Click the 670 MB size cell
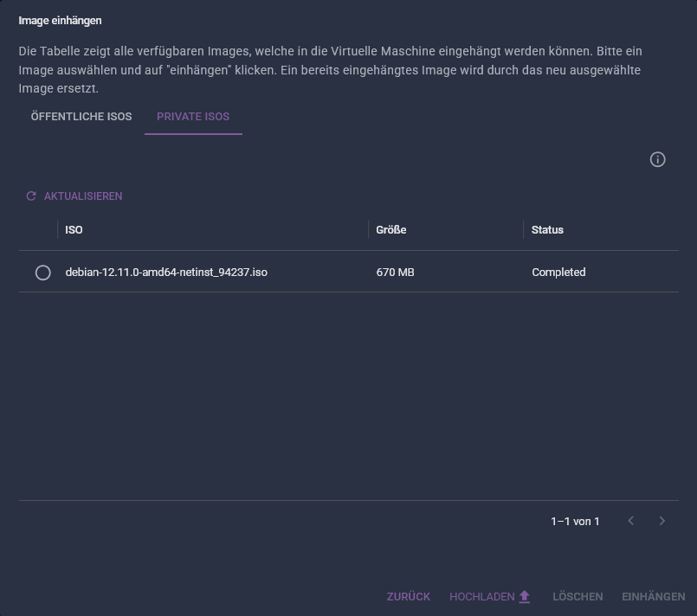 coord(395,273)
